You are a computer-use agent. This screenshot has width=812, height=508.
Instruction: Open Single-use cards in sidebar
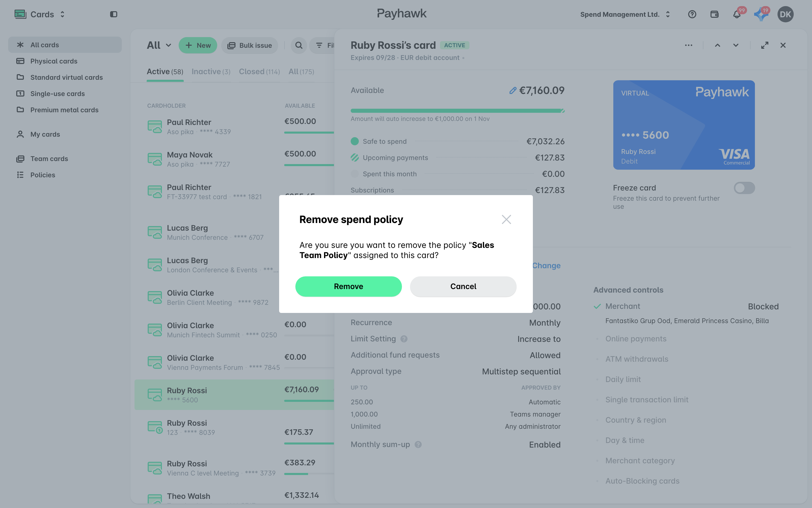65,94
